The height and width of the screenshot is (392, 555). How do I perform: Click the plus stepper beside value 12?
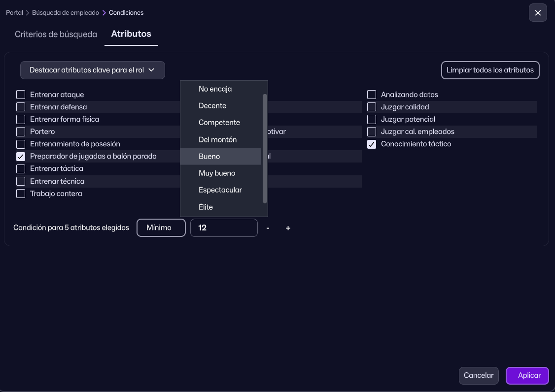288,228
